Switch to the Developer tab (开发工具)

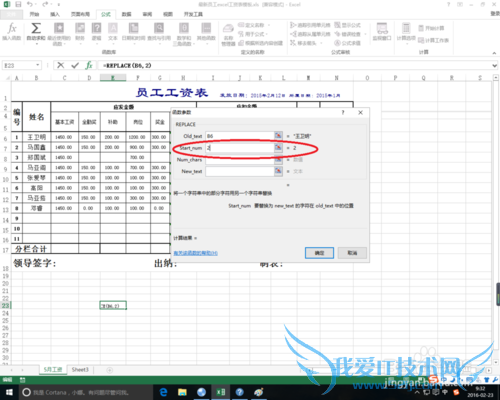[x=193, y=14]
